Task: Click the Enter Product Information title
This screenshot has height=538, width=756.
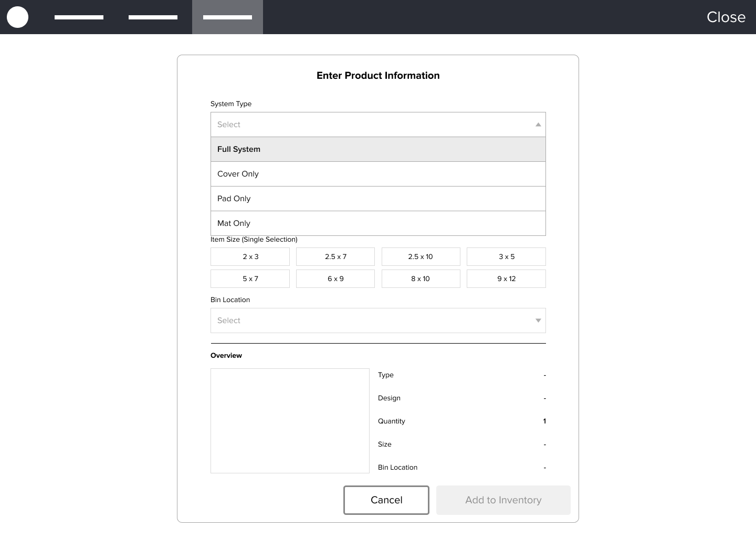Action: click(378, 76)
